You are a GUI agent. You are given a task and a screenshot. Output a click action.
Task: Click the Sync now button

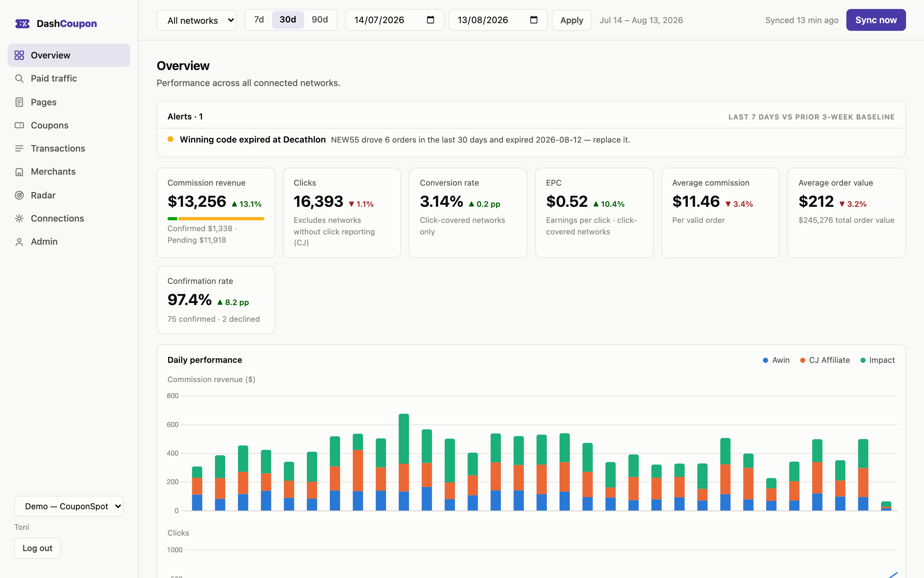click(876, 20)
